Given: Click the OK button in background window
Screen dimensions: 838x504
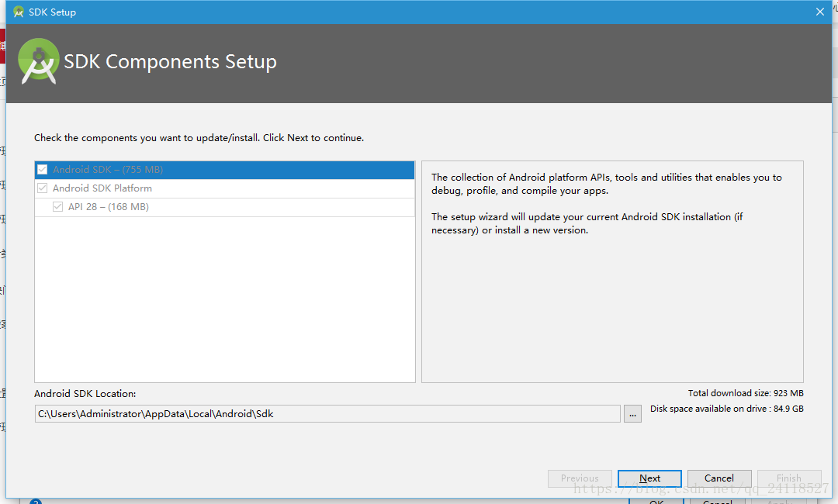Looking at the screenshot, I should coord(656,502).
